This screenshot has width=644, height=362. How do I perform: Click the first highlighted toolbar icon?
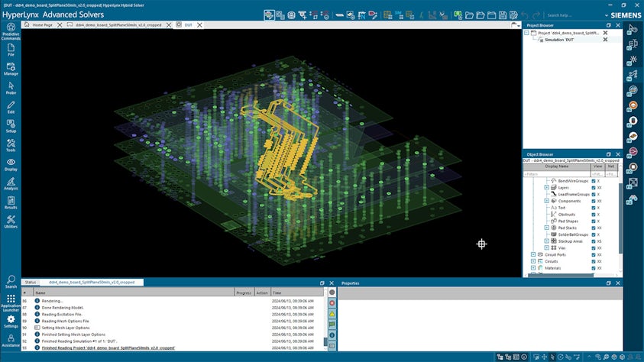pos(269,15)
